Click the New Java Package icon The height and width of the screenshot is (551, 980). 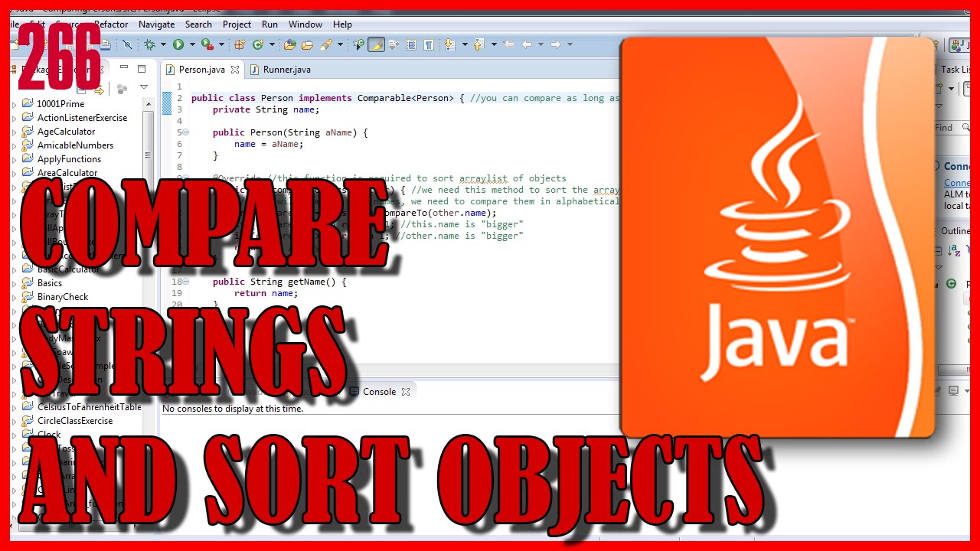coord(240,44)
